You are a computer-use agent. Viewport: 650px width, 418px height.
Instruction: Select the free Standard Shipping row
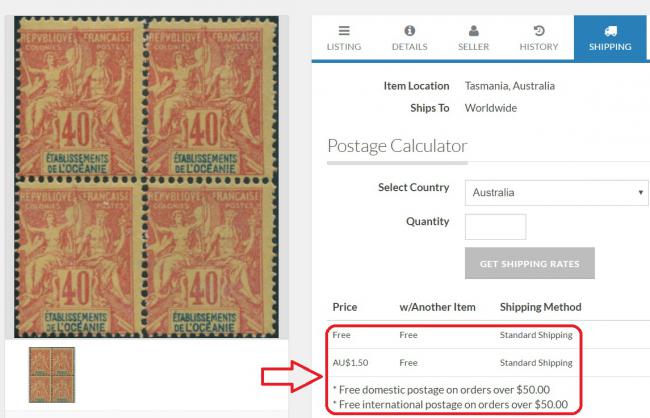453,335
